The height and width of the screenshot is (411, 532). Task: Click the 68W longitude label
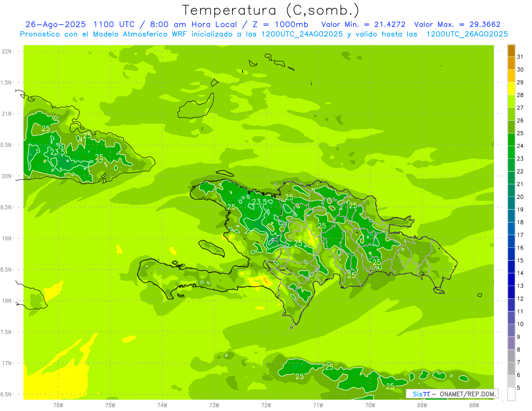[x=474, y=405]
